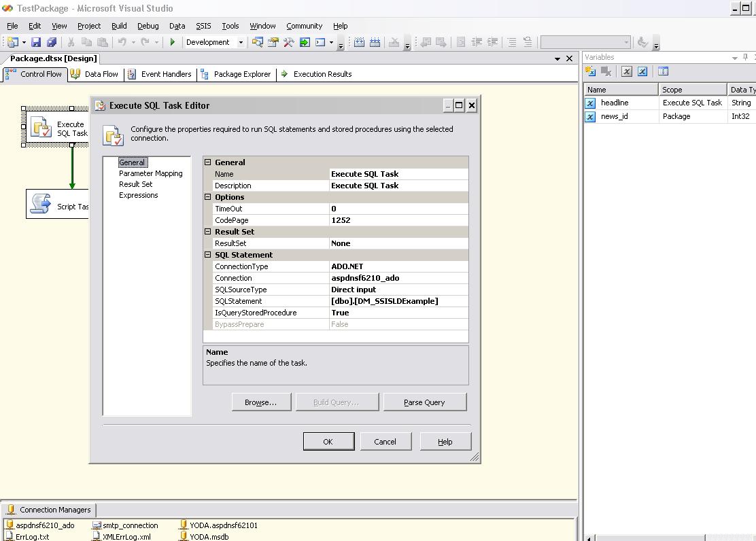The width and height of the screenshot is (756, 541).
Task: Collapse the General property section
Action: (208, 162)
